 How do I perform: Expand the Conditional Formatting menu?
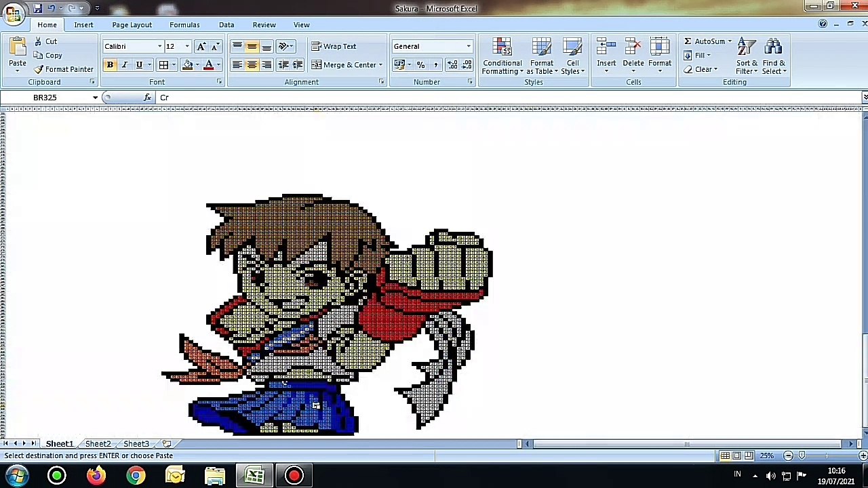pyautogui.click(x=502, y=56)
